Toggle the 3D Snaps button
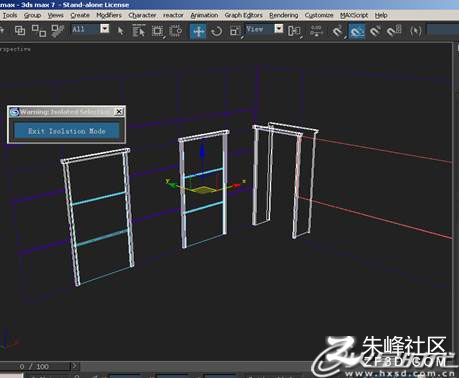459x378 pixels. 337,31
